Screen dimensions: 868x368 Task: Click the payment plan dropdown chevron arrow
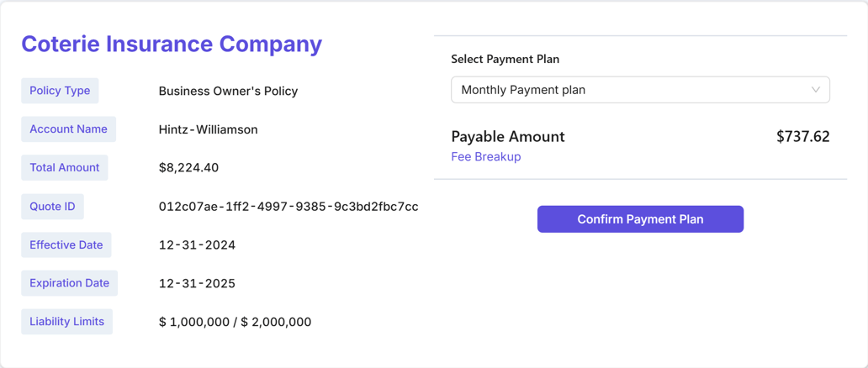pyautogui.click(x=815, y=90)
